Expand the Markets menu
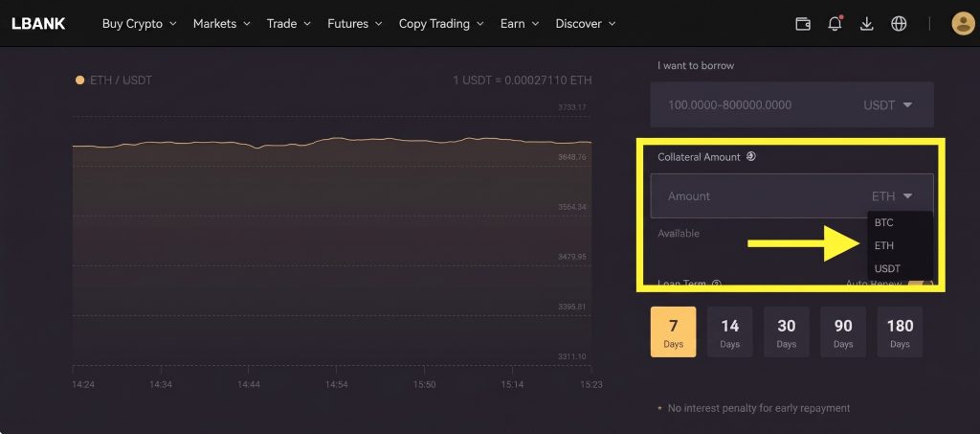The width and height of the screenshot is (980, 434). tap(222, 24)
